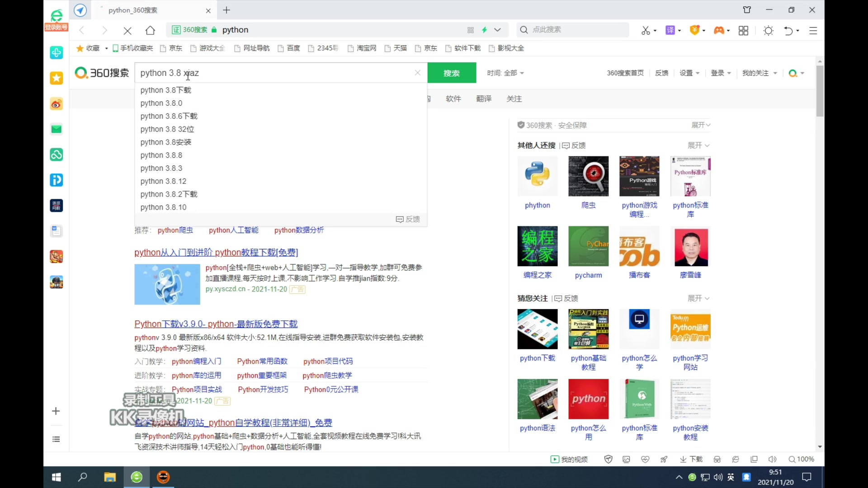The height and width of the screenshot is (488, 868).
Task: Open File Explorer from the taskbar
Action: click(x=110, y=477)
